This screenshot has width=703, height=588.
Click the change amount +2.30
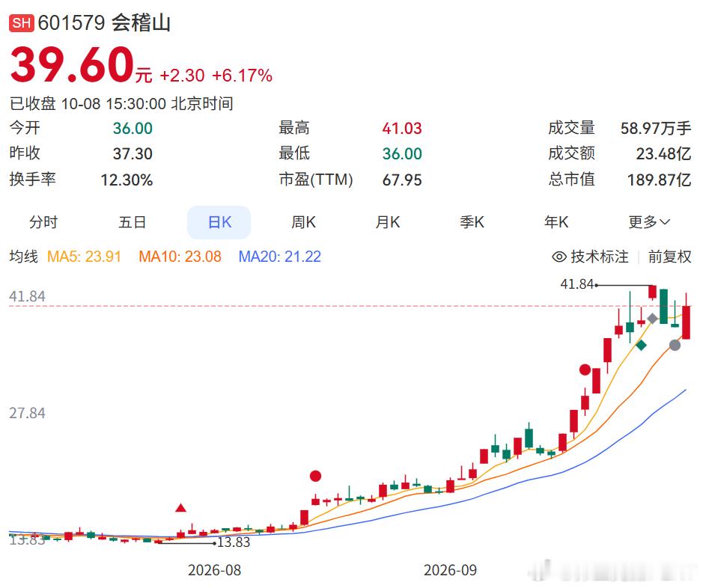(182, 76)
